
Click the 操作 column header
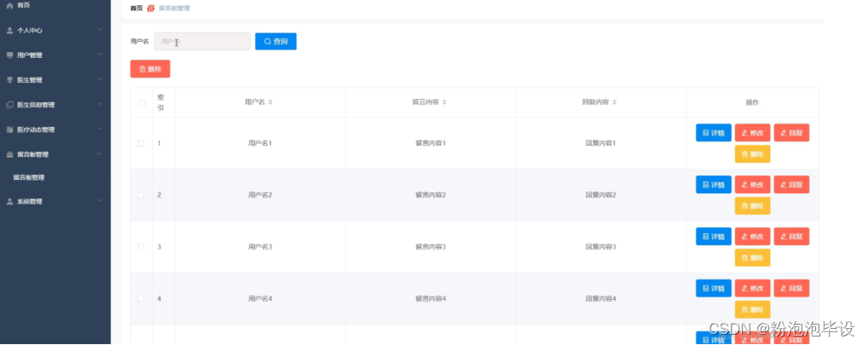[x=752, y=102]
